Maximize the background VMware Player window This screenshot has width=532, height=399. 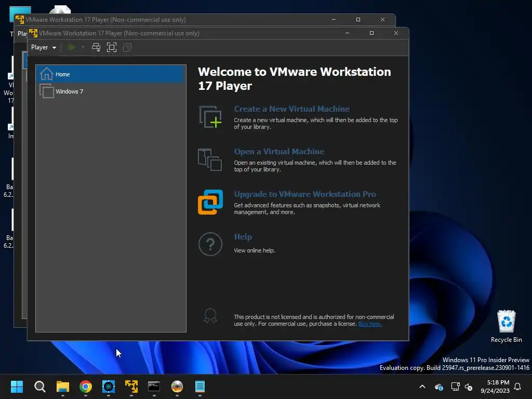358,19
